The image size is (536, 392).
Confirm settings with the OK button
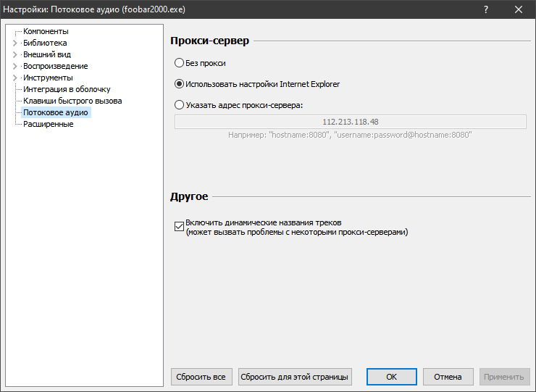click(391, 377)
